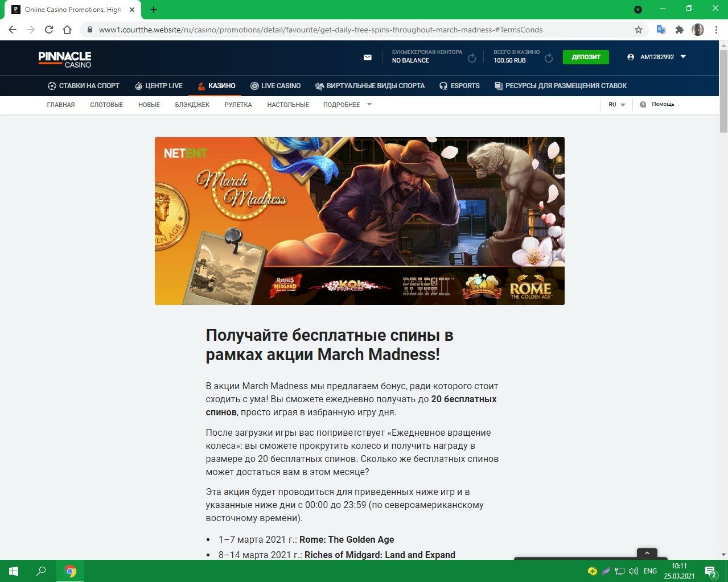This screenshot has width=728, height=582.
Task: Open the LIVE CASINO section
Action: click(275, 86)
